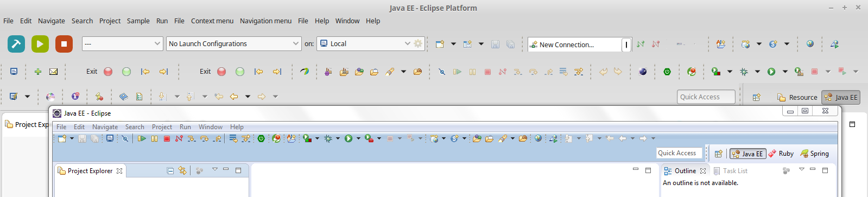Click the green Run launch button

click(40, 44)
